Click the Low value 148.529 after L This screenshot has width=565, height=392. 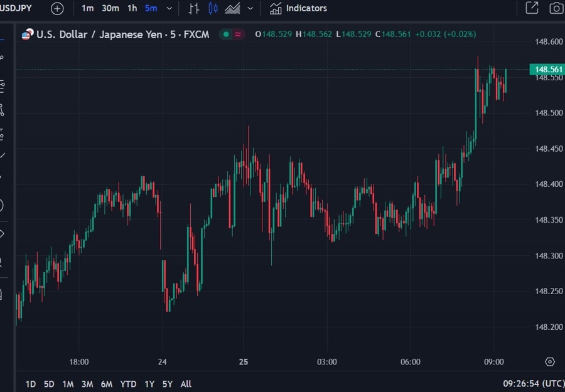[x=357, y=34]
